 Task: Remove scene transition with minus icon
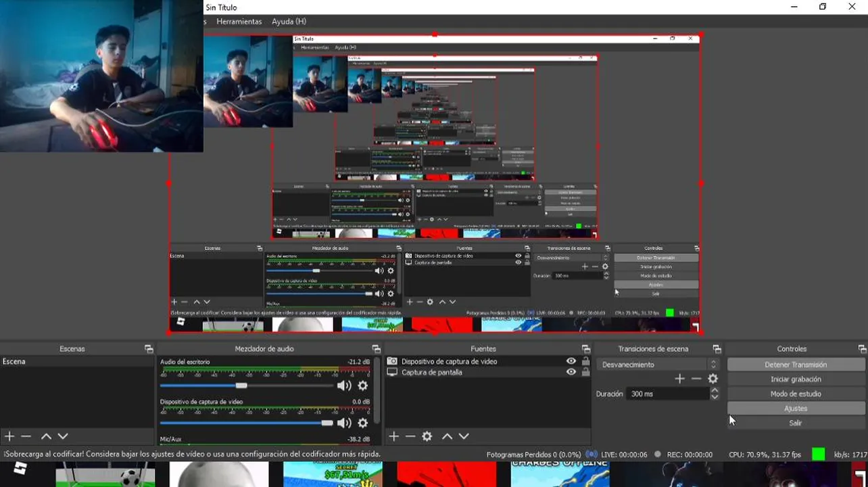pyautogui.click(x=696, y=379)
